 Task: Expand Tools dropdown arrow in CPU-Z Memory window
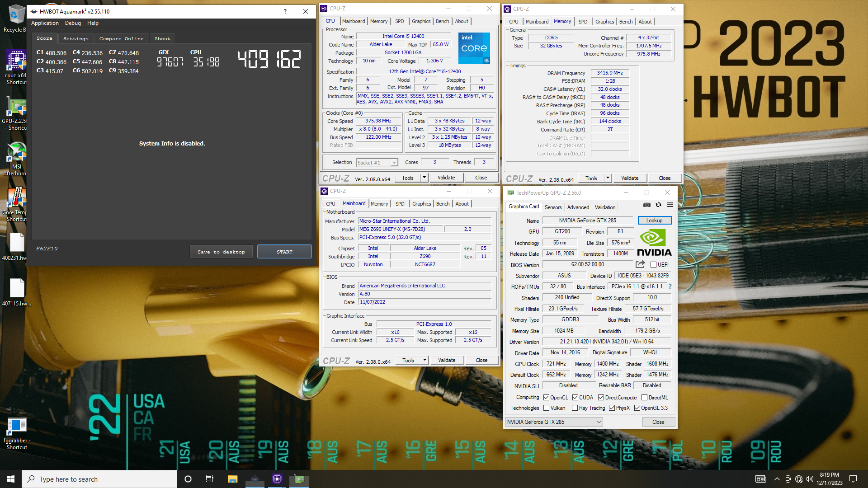click(x=608, y=178)
